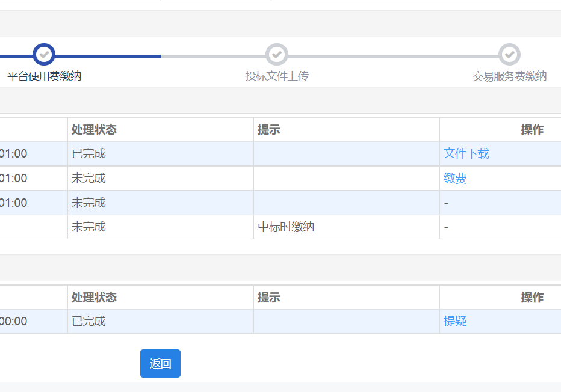
Task: Select the 平台使用费缴纳 step label
Action: (44, 76)
